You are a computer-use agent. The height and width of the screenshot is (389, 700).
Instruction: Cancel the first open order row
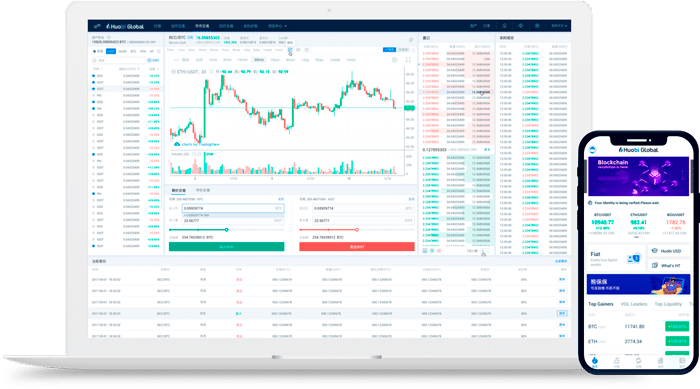(x=562, y=280)
